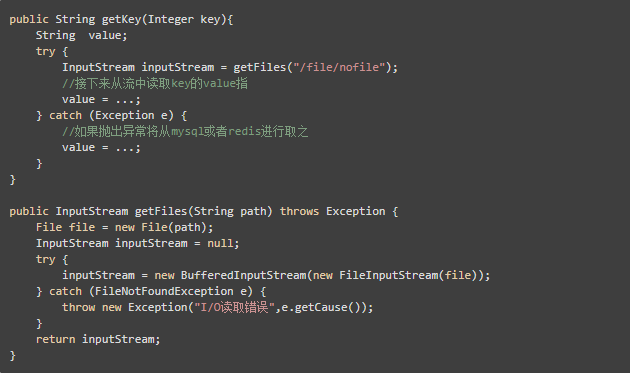Viewport: 630px width, 373px height.
Task: Click the getFiles method declaration name
Action: [x=161, y=211]
